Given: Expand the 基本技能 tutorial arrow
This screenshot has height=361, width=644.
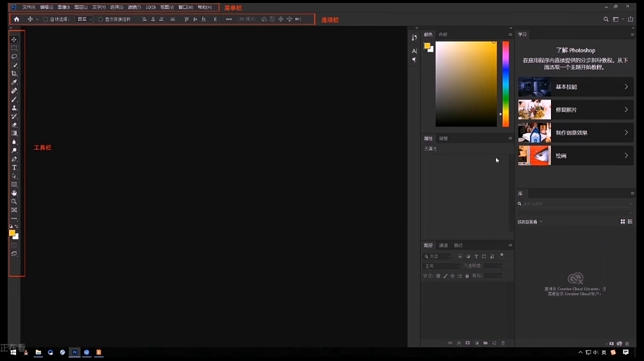Looking at the screenshot, I should 626,87.
